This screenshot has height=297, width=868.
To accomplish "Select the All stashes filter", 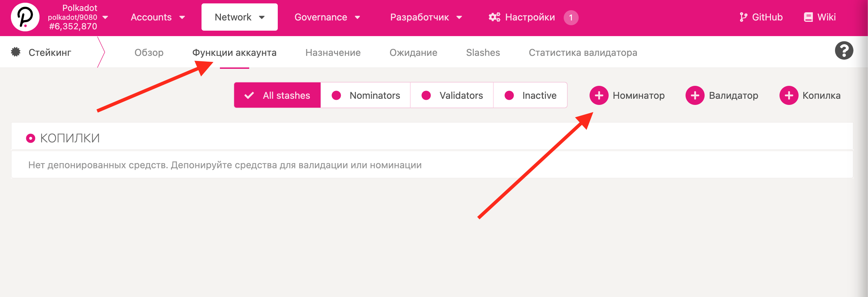I will 277,95.
